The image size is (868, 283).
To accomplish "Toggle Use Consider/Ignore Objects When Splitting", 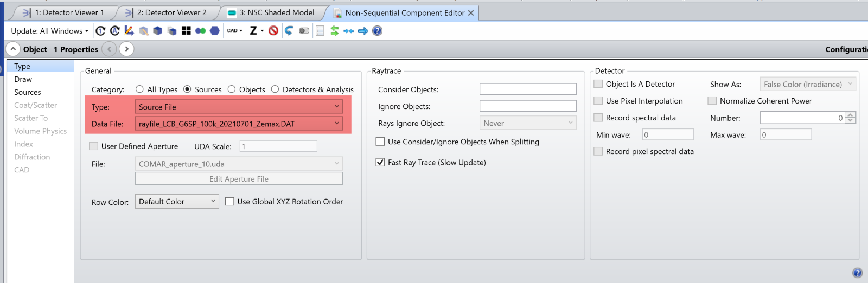I will click(380, 141).
